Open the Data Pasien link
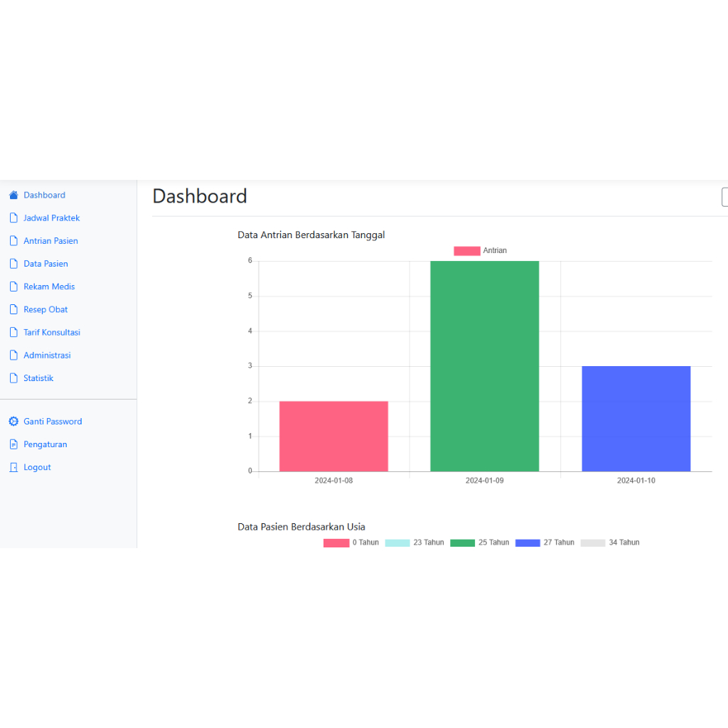The image size is (728, 728). [45, 264]
